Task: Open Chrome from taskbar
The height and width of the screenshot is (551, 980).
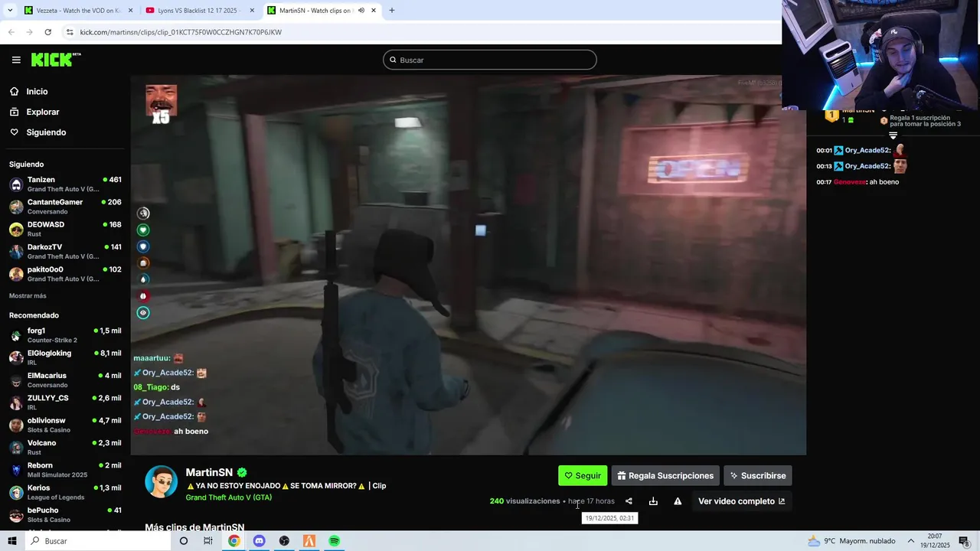Action: (234, 541)
